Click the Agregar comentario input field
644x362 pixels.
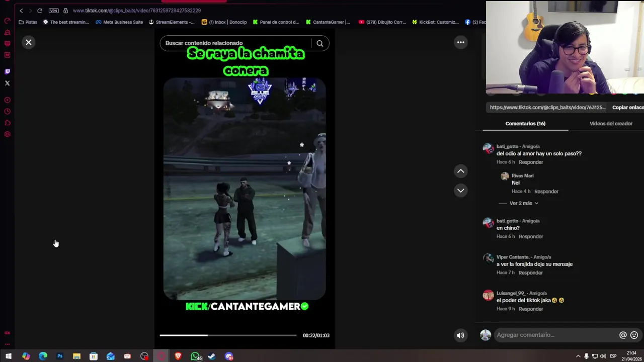pyautogui.click(x=556, y=335)
